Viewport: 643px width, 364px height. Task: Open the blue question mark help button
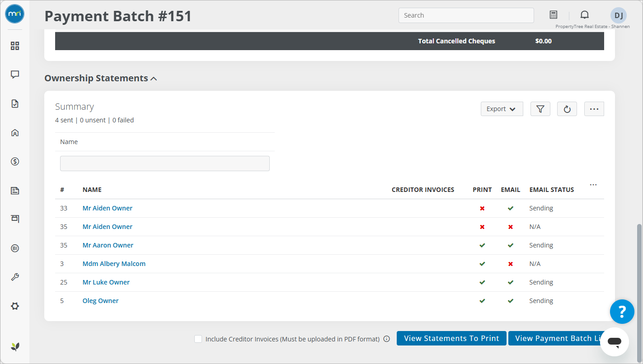point(622,311)
